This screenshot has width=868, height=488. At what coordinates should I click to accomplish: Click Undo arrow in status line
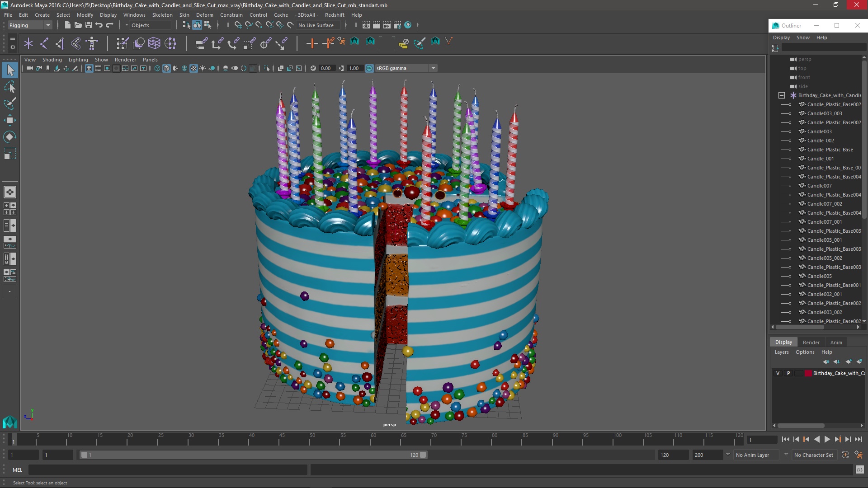tap(99, 25)
